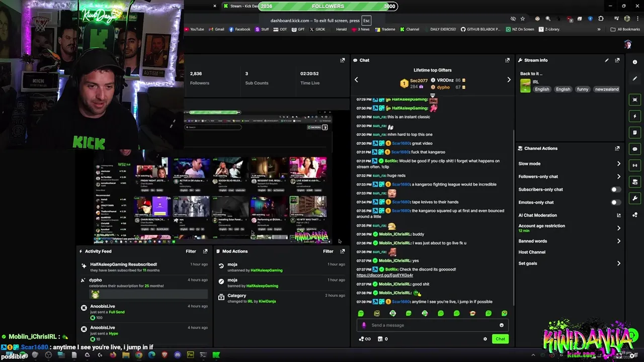This screenshot has width=644, height=362.
Task: Toggle Emotes-only chat switch
Action: tap(615, 202)
